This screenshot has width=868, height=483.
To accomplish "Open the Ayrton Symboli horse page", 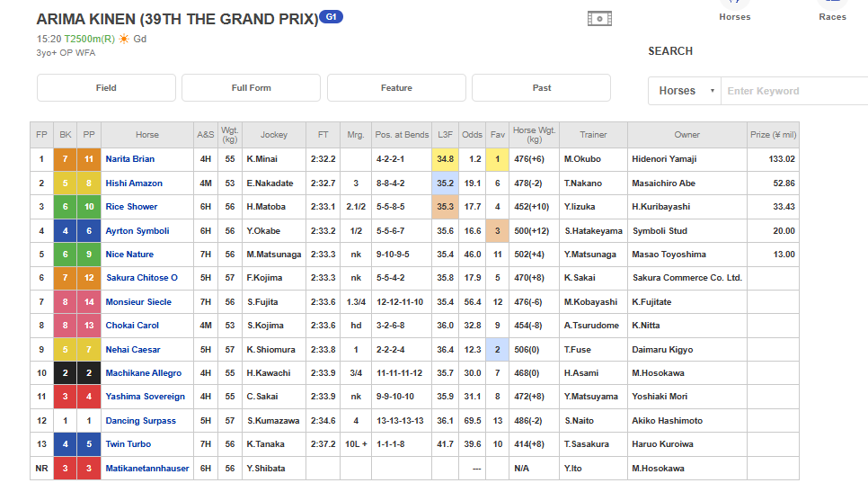I will 137,231.
